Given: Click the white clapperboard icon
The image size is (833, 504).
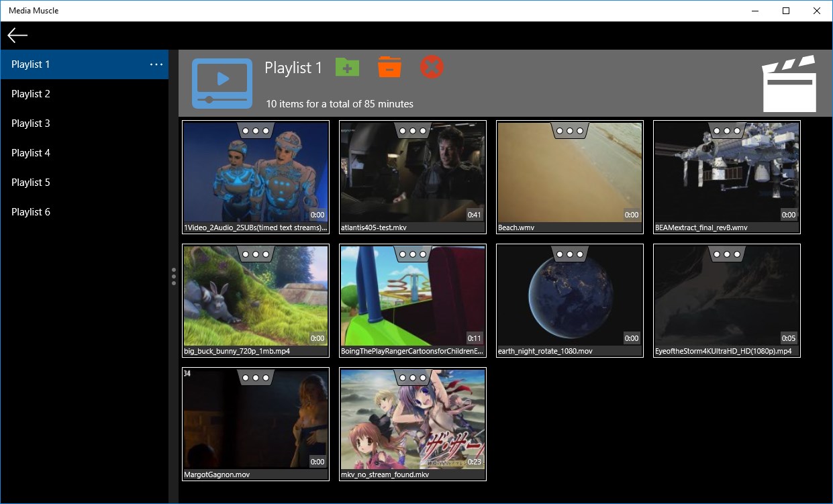Looking at the screenshot, I should tap(789, 83).
